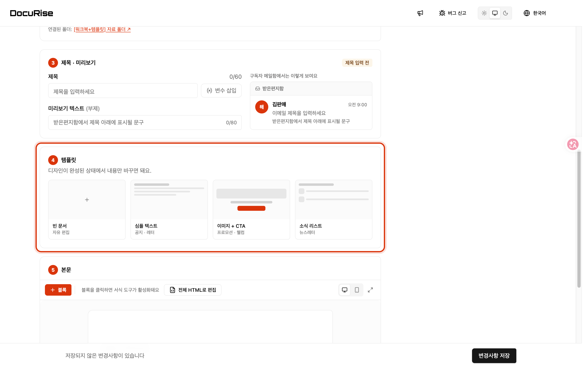This screenshot has height=368, width=588.
Task: Click the 변경사항 저장 save button
Action: point(494,356)
